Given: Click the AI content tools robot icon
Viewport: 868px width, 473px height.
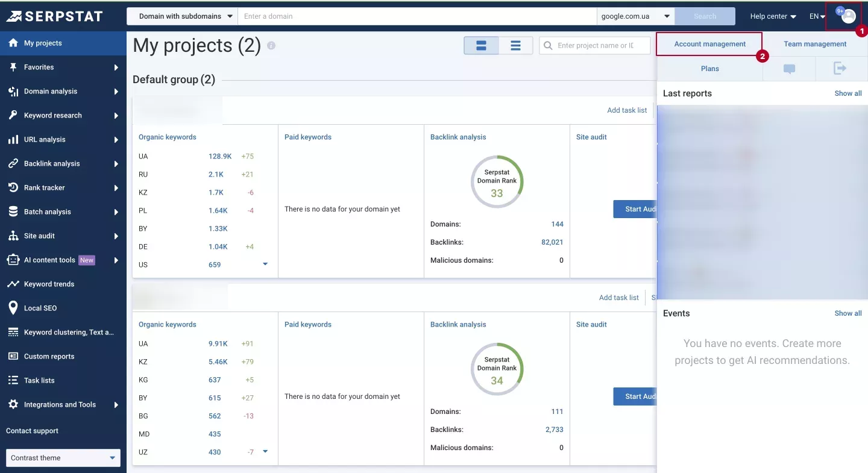Looking at the screenshot, I should tap(13, 260).
